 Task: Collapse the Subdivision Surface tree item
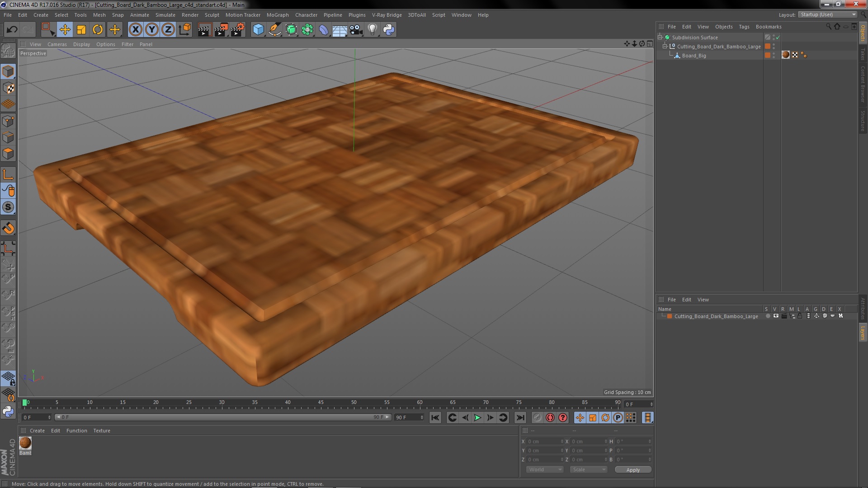tap(660, 37)
